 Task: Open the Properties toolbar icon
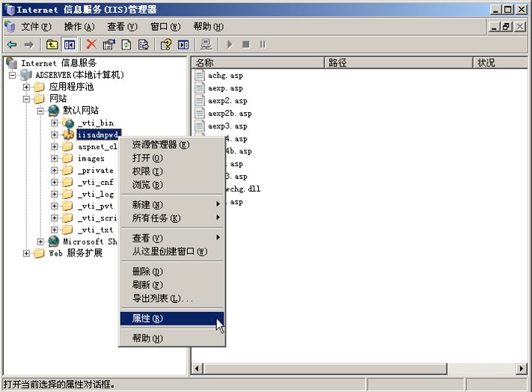pyautogui.click(x=109, y=44)
